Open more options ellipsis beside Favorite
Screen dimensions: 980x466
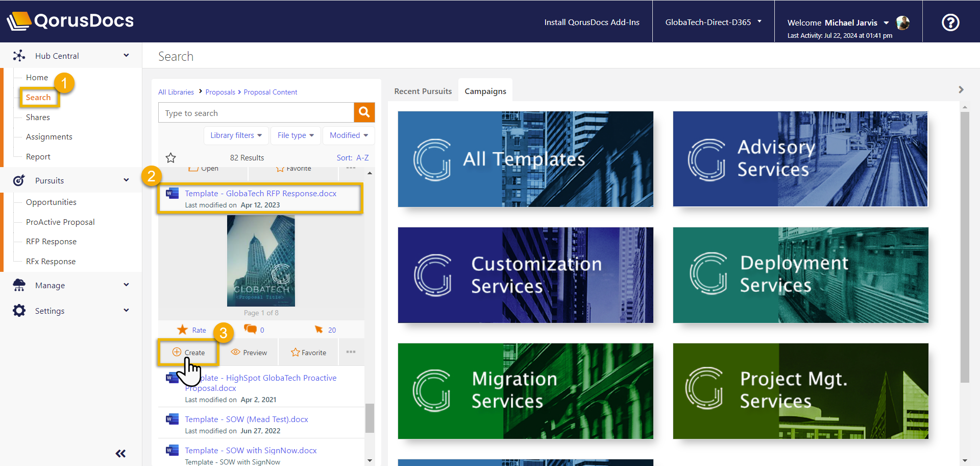[x=351, y=352]
